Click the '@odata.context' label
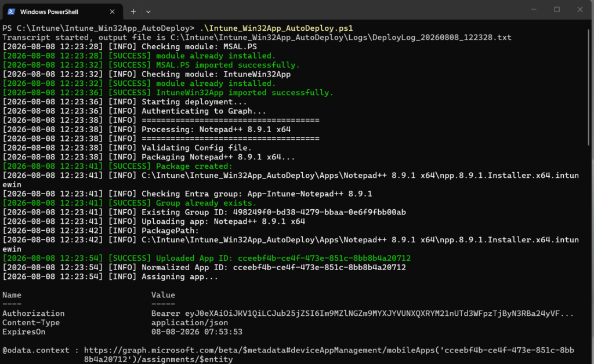This screenshot has height=364, width=594. [36, 350]
